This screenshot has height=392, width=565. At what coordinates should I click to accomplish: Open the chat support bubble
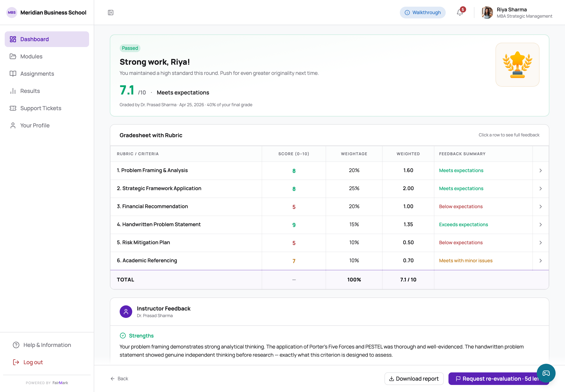546,373
